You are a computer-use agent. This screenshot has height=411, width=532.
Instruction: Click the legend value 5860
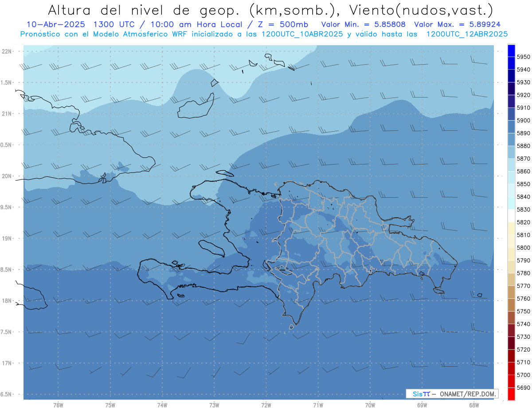[523, 171]
